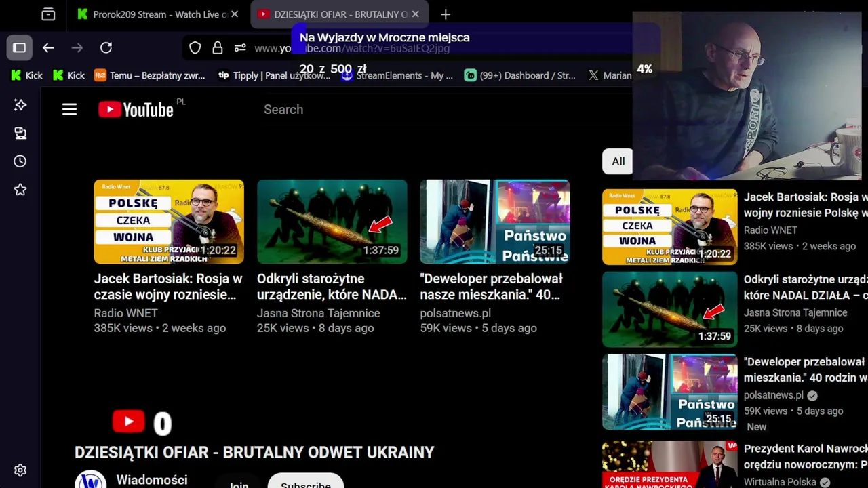Image resolution: width=868 pixels, height=488 pixels.
Task: Open AI sparkle icon in sidebar
Action: (x=20, y=104)
